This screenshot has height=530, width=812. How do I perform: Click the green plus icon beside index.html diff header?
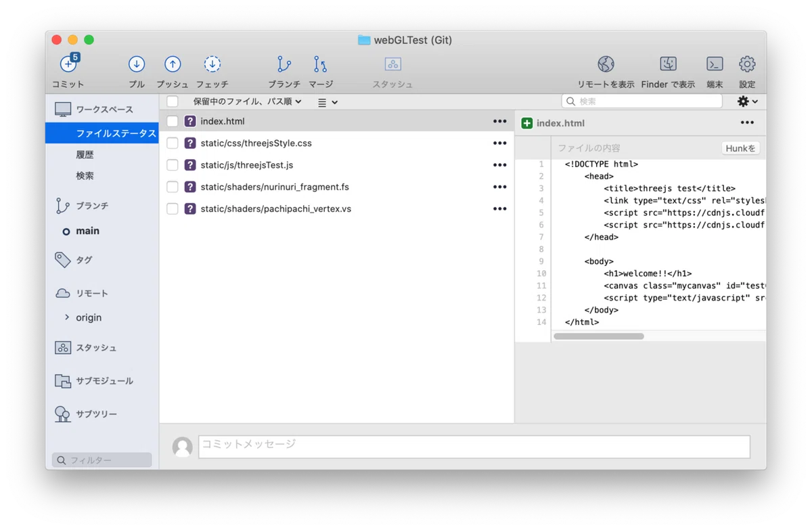click(527, 123)
